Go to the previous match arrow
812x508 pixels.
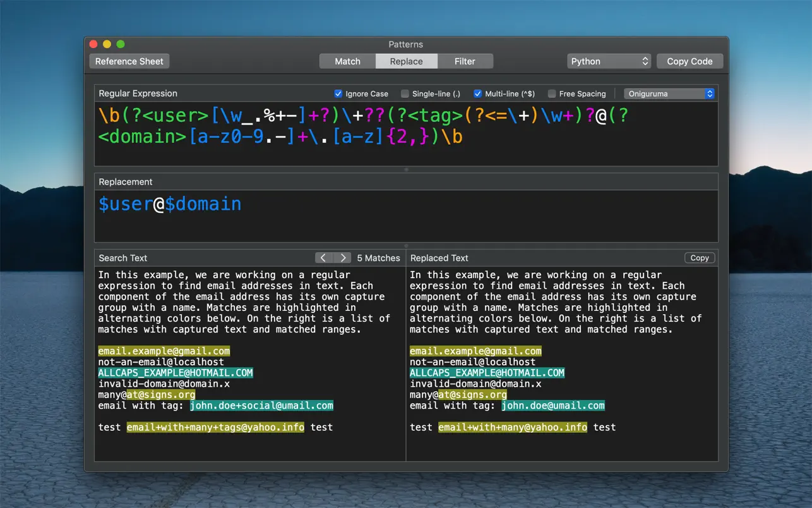point(323,257)
